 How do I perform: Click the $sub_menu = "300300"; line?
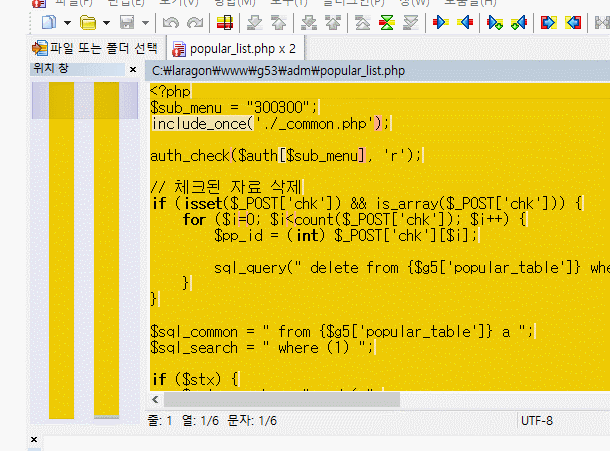click(x=234, y=107)
